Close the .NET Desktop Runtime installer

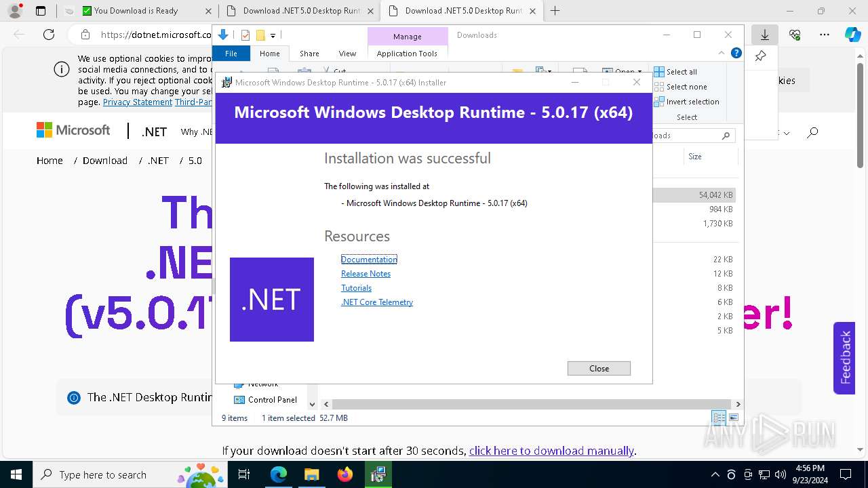[x=599, y=368]
